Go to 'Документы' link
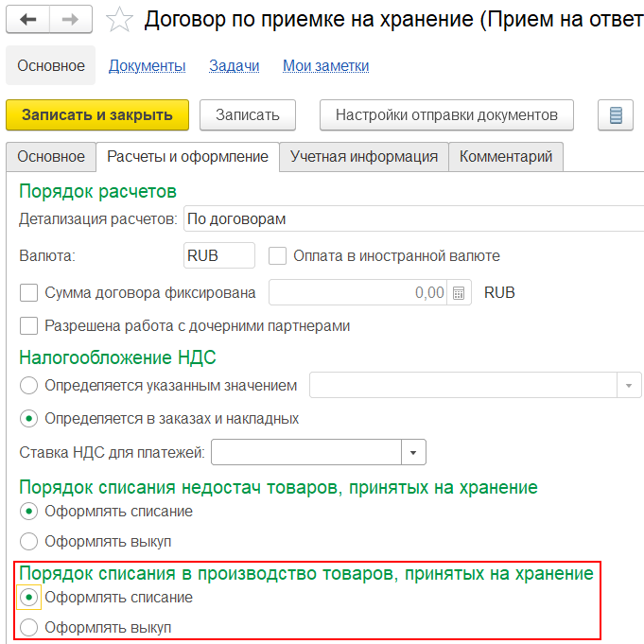The width and height of the screenshot is (644, 644). pyautogui.click(x=147, y=65)
